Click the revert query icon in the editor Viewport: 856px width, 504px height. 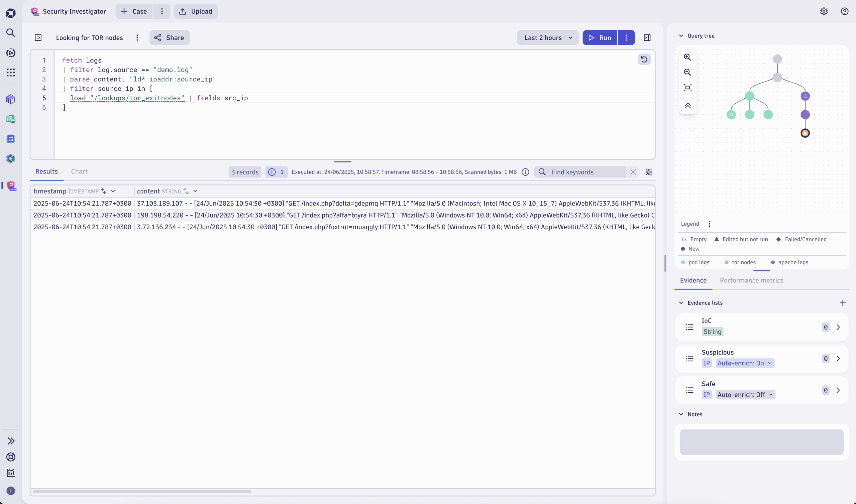tap(644, 59)
